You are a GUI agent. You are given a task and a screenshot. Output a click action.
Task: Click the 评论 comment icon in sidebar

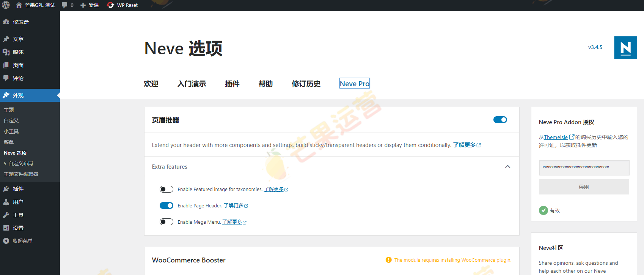[6, 78]
